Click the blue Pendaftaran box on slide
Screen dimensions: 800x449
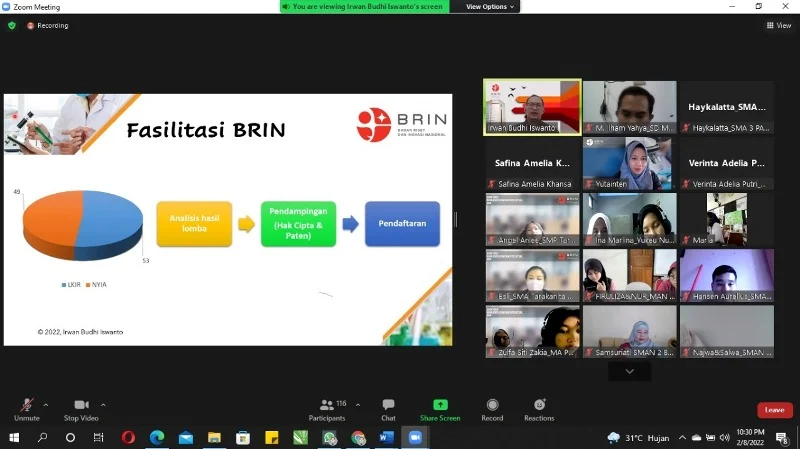402,223
